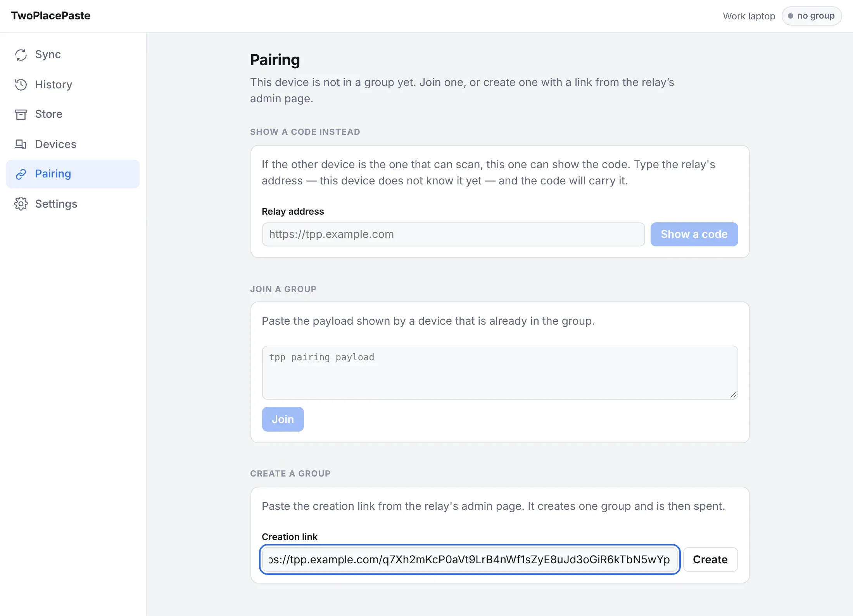
Task: Go to History in the sidebar
Action: (x=54, y=84)
